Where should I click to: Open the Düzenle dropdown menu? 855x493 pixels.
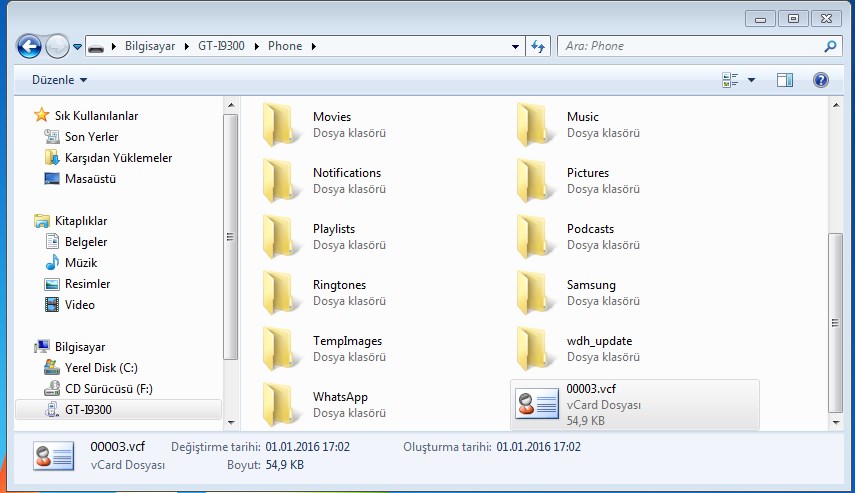(59, 80)
